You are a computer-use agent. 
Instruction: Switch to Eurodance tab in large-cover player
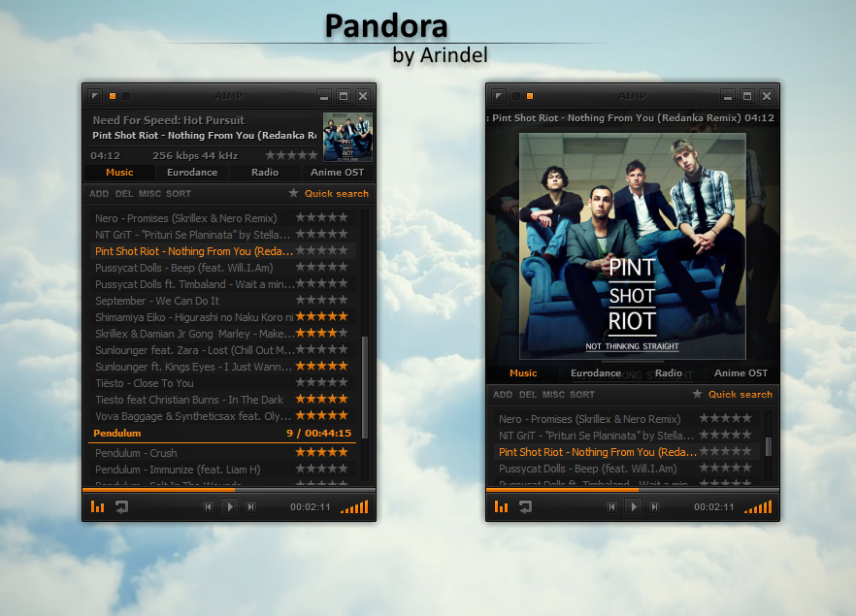[596, 373]
